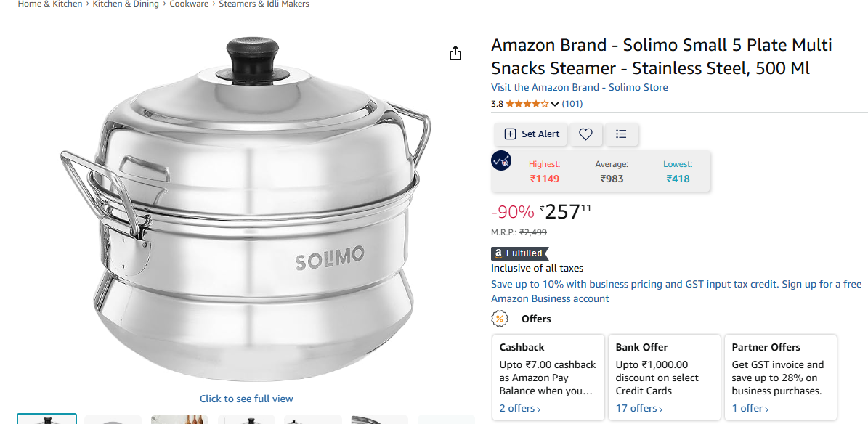Open Steamers & Idli Makers breadcrumb
The width and height of the screenshot is (868, 424).
coord(264,4)
